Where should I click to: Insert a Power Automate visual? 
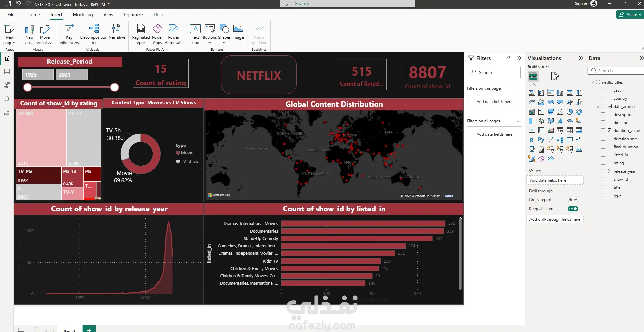[x=173, y=34]
